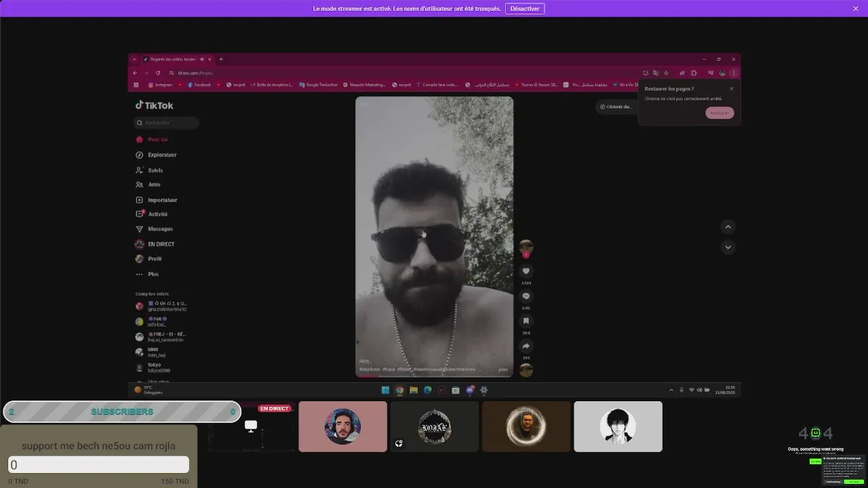Screen dimensions: 868x488
Task: Select the brown participant tile with ring avatar
Action: click(x=526, y=426)
